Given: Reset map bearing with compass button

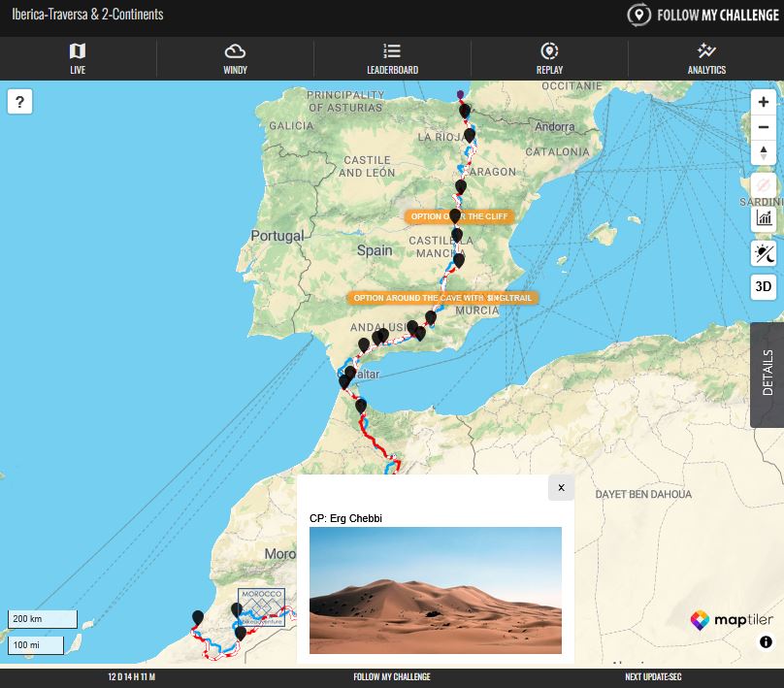Looking at the screenshot, I should click(x=764, y=152).
